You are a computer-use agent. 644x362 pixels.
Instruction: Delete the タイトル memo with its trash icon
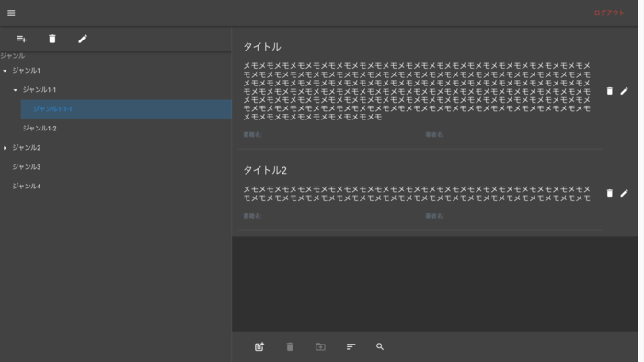pyautogui.click(x=609, y=91)
